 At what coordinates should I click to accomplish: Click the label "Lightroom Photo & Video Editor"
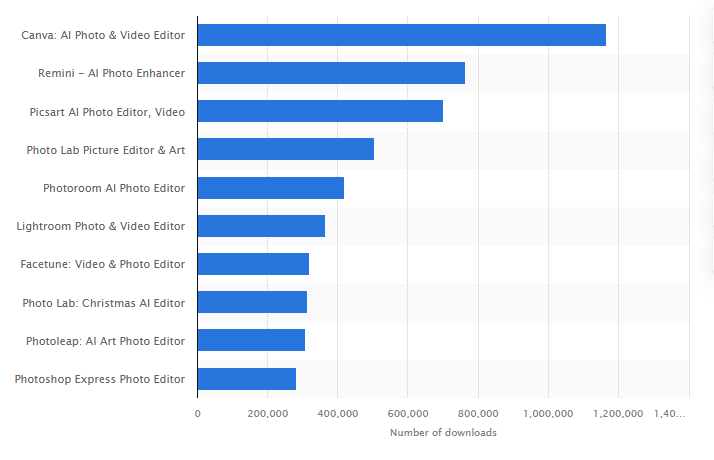tap(101, 226)
